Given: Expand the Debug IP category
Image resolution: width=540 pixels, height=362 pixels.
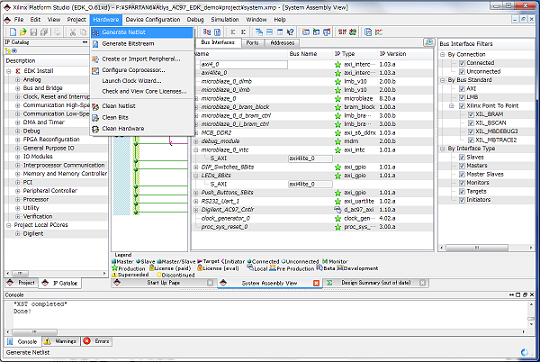Looking at the screenshot, I should tap(18, 131).
